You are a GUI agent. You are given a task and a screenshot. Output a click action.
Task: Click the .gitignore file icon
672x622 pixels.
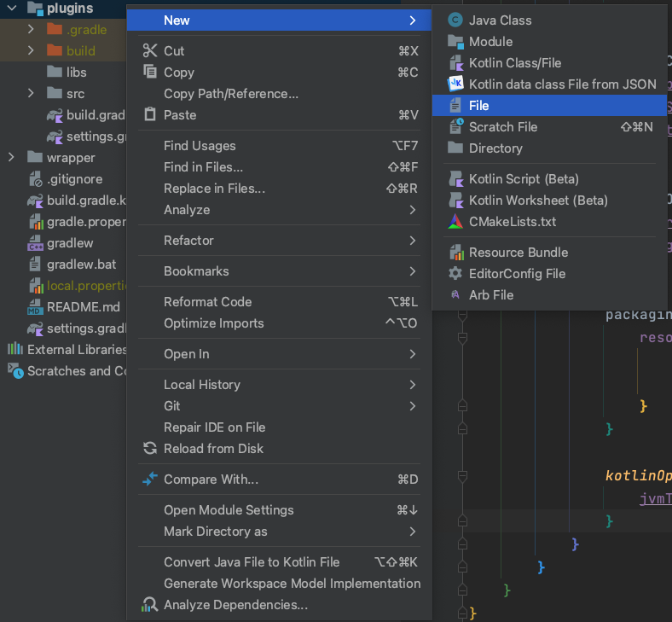pyautogui.click(x=35, y=179)
